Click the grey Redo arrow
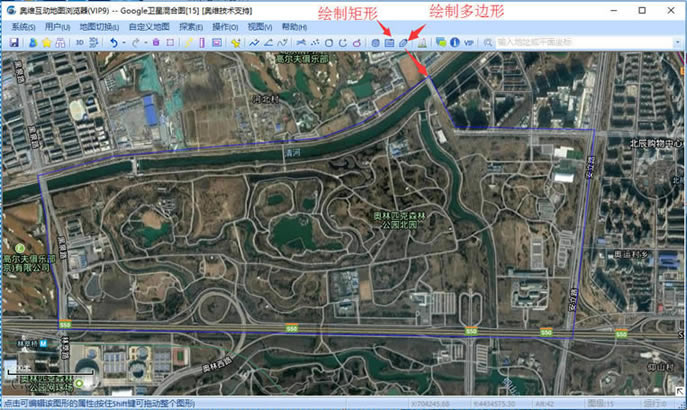 point(136,42)
